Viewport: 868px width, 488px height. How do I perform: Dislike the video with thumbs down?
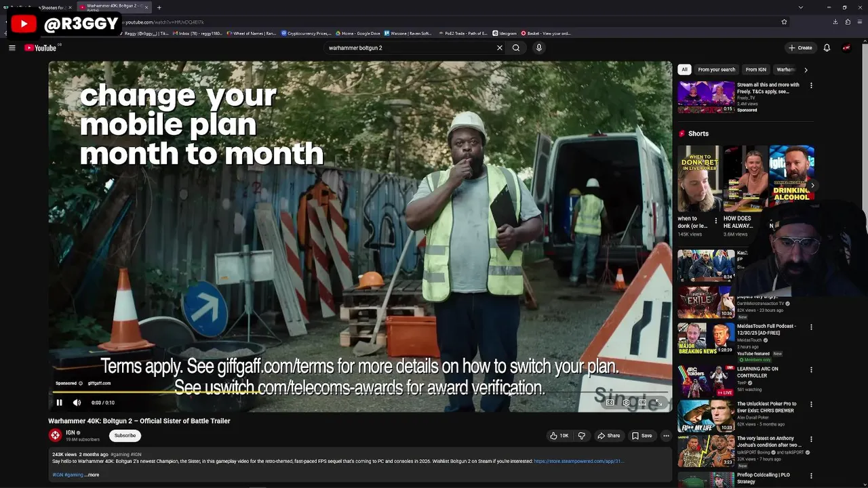click(581, 436)
